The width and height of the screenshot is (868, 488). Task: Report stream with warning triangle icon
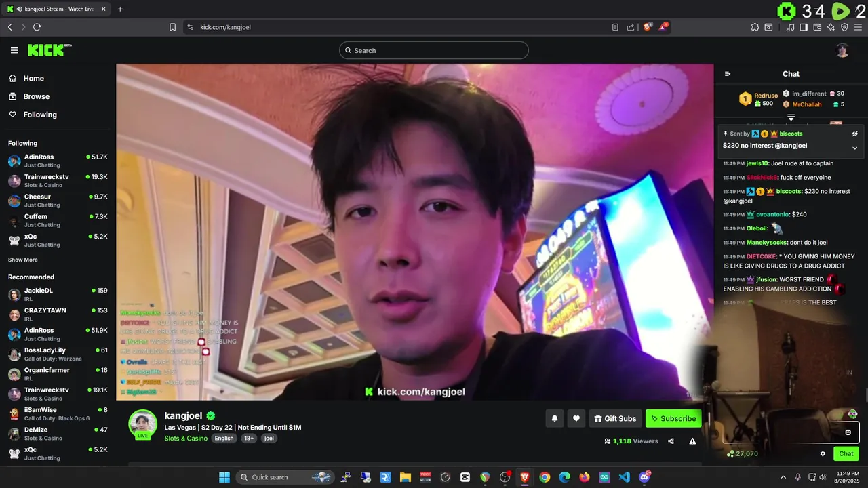692,441
